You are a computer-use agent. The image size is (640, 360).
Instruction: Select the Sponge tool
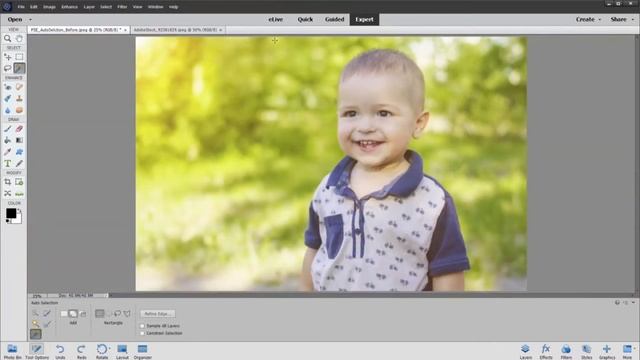point(19,110)
